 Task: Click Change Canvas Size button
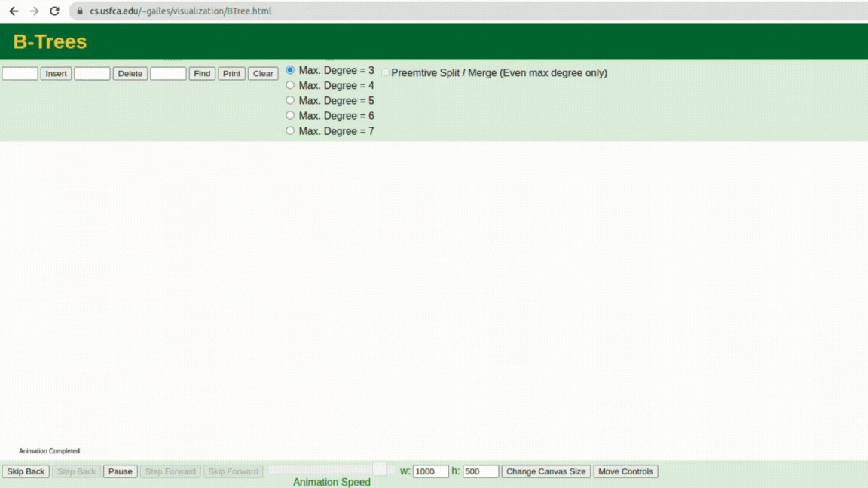click(x=546, y=471)
